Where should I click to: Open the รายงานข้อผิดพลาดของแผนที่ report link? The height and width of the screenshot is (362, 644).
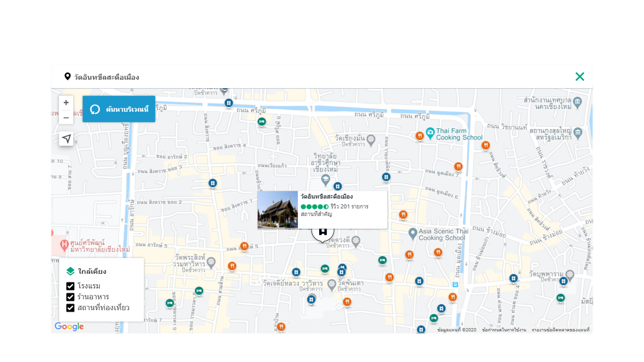tap(561, 330)
